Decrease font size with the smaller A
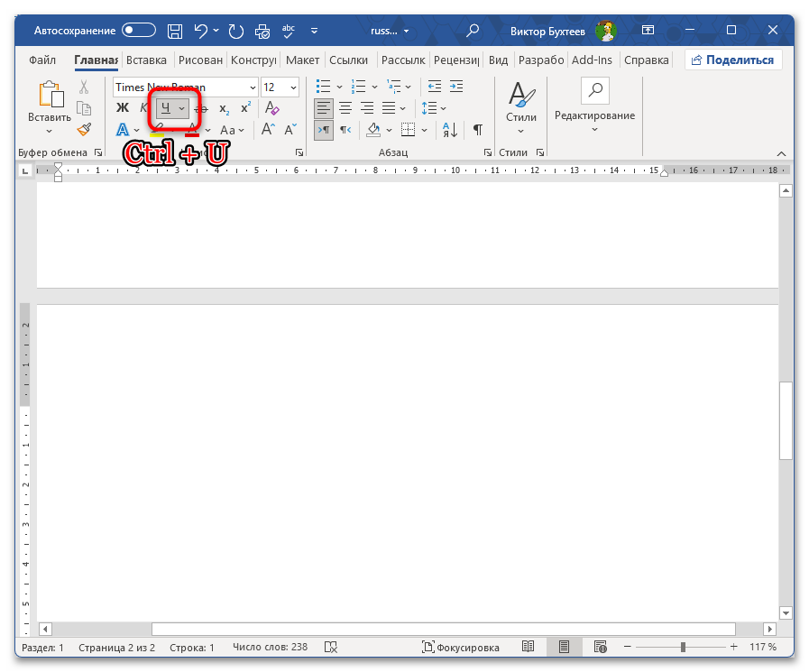This screenshot has height=672, width=809. point(290,129)
